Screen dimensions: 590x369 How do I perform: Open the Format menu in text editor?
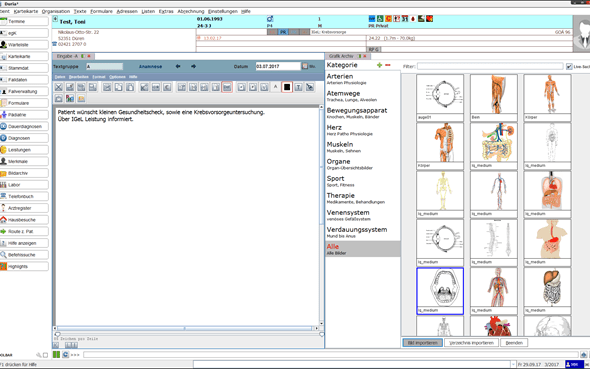click(x=99, y=77)
